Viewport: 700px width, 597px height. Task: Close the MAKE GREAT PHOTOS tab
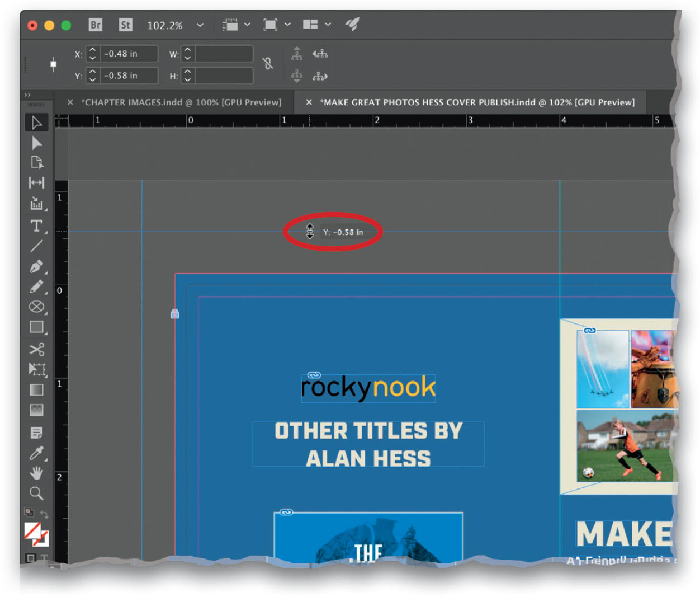tap(309, 102)
